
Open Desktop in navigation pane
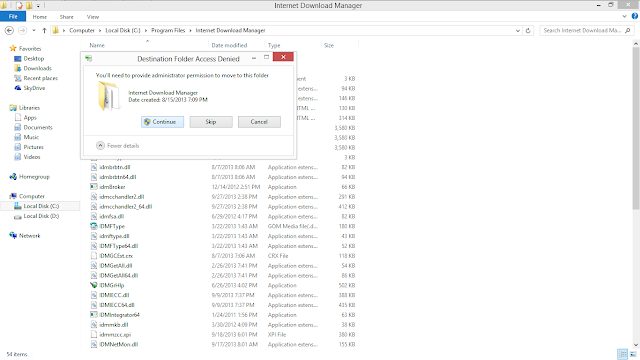tap(33, 58)
